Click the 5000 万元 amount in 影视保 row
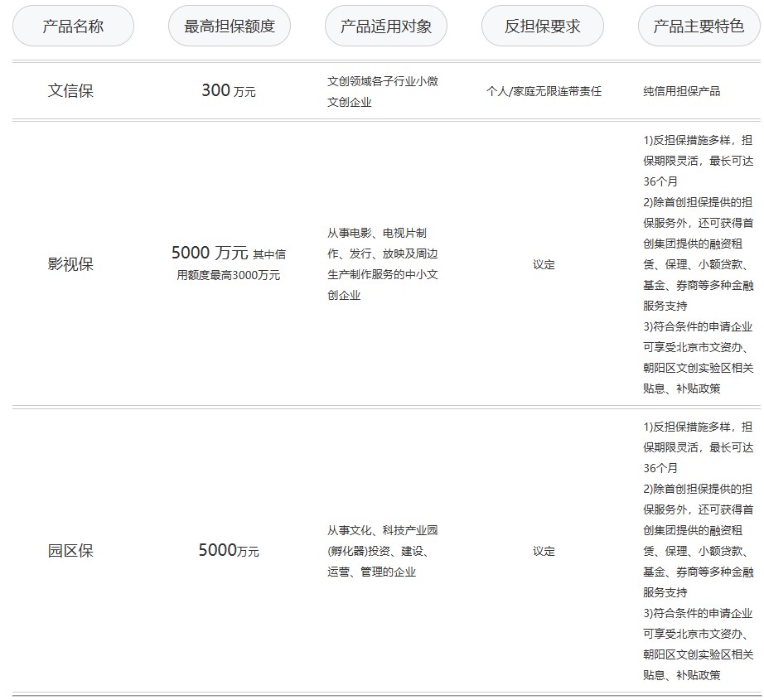Screen dimensions: 764x700 210,253
